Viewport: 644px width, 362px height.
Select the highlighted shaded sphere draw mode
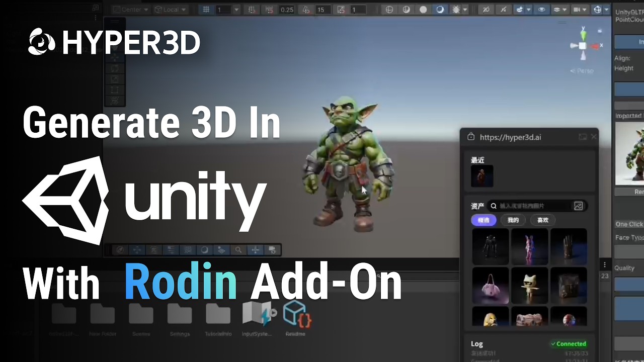coord(440,9)
